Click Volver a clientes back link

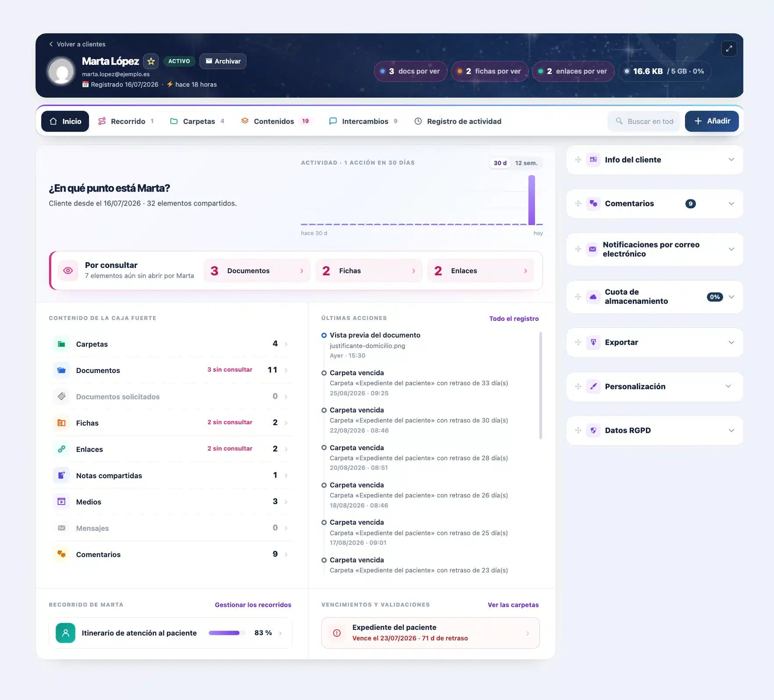(x=77, y=44)
